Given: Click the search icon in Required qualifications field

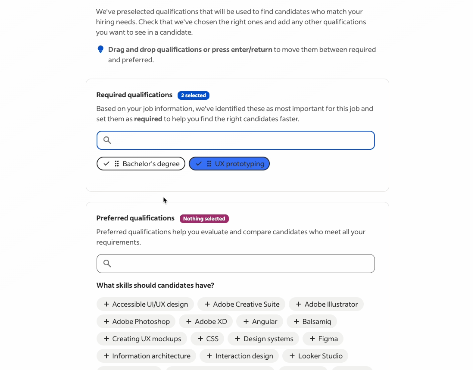Looking at the screenshot, I should click(x=107, y=140).
